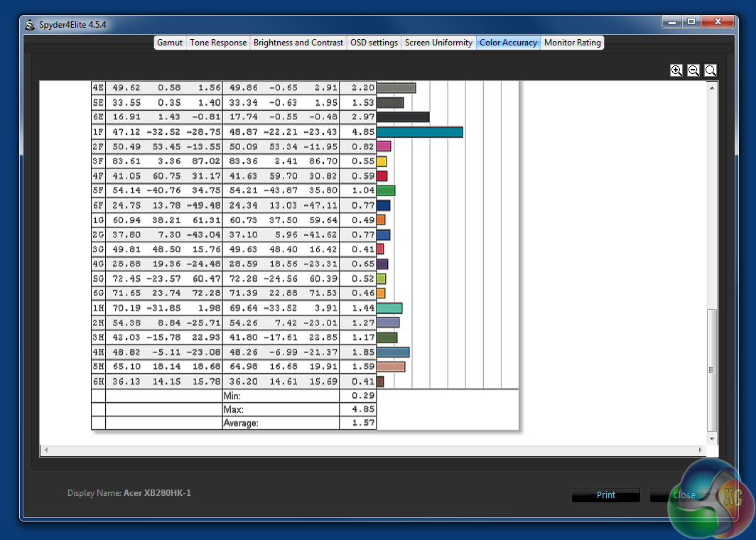
Task: Click the delta value 1.04 in row 5F
Action: coord(362,190)
